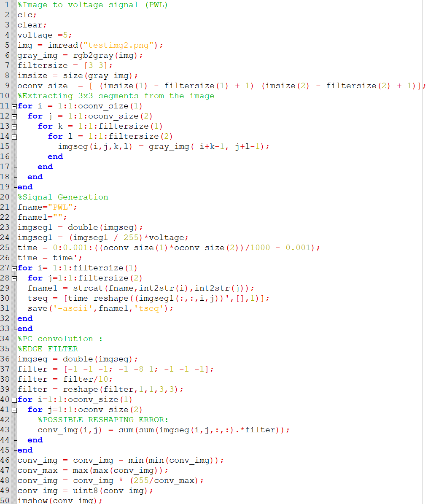Collapse the for loop fold at line 27
Viewport: 428px width, 504px height.
click(14, 268)
